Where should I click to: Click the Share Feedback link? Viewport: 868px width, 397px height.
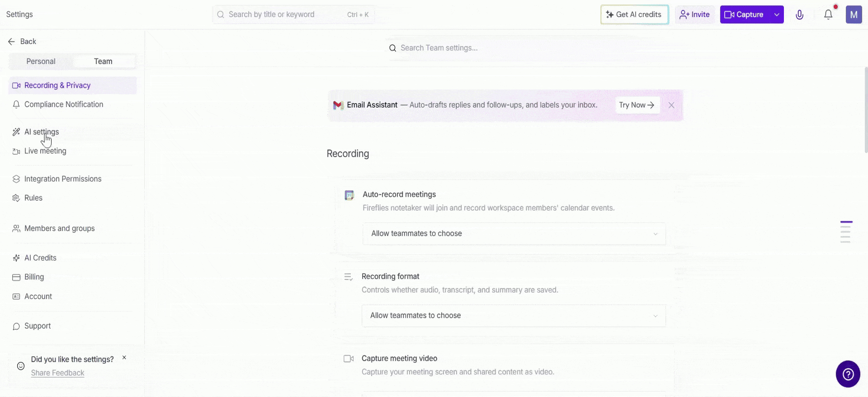[x=57, y=373]
